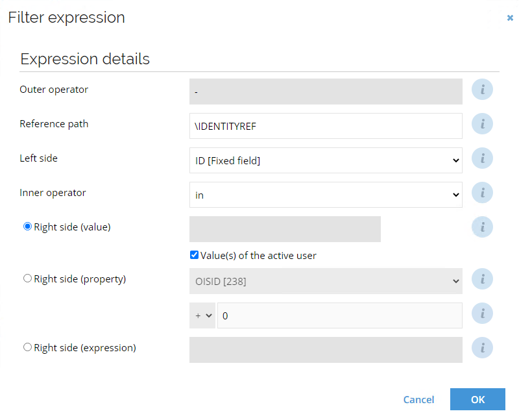
Task: Click info icon beside Outer operator
Action: click(482, 90)
